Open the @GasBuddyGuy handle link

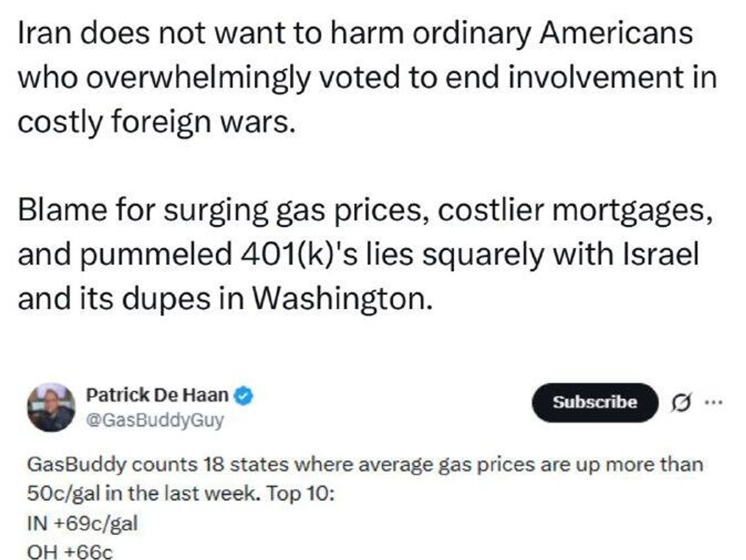point(155,420)
